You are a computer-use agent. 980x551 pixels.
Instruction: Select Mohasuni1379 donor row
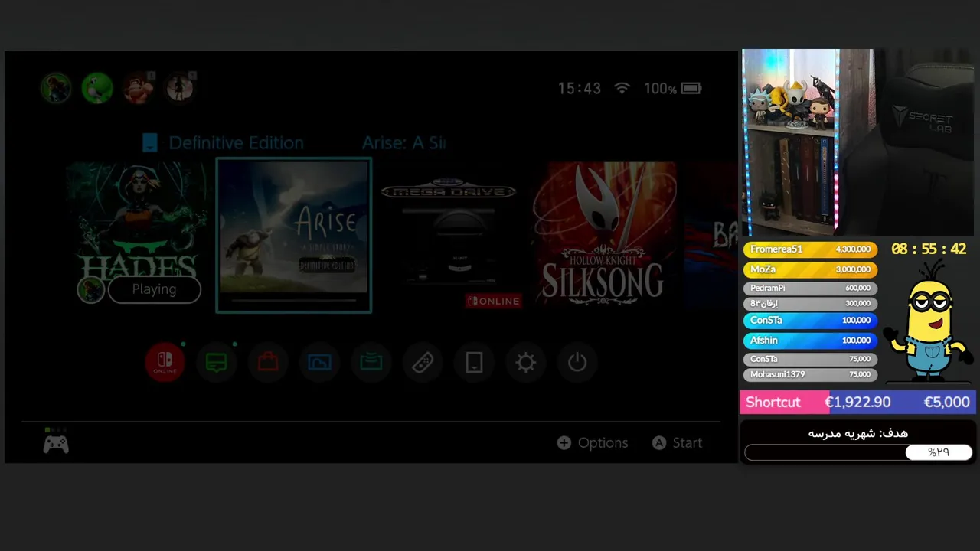click(x=811, y=374)
